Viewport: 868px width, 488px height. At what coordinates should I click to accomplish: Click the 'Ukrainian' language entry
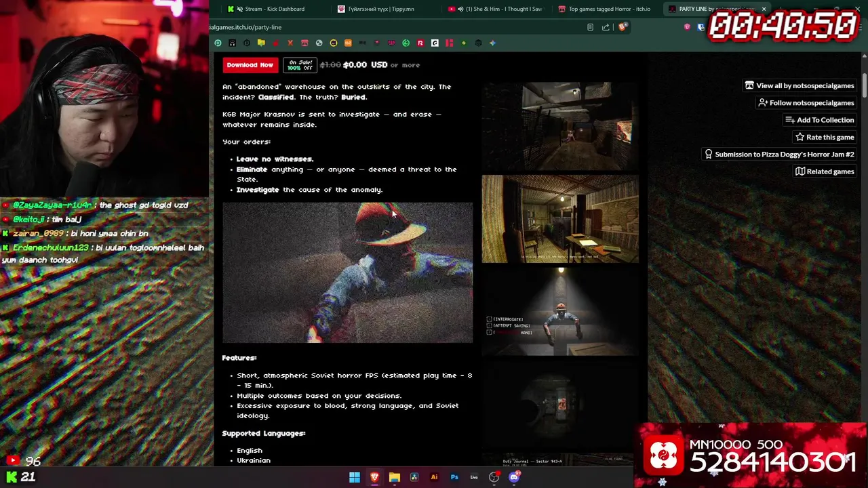coord(254,461)
